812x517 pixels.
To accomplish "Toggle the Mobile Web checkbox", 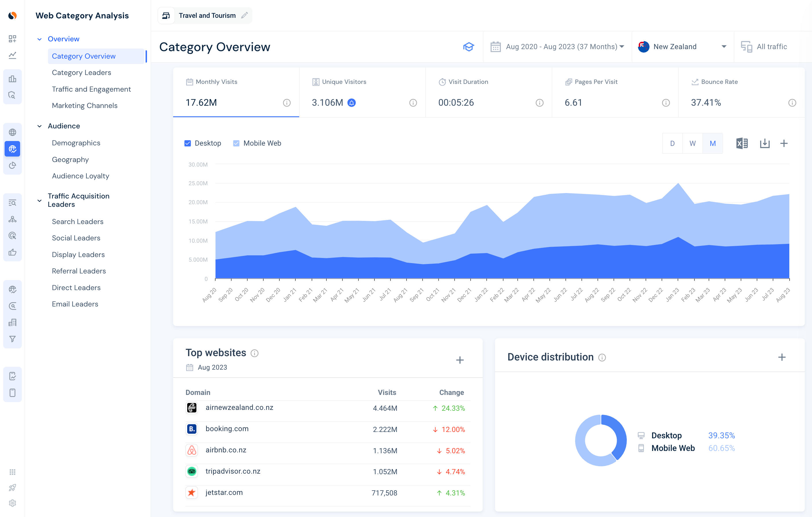I will (x=236, y=143).
